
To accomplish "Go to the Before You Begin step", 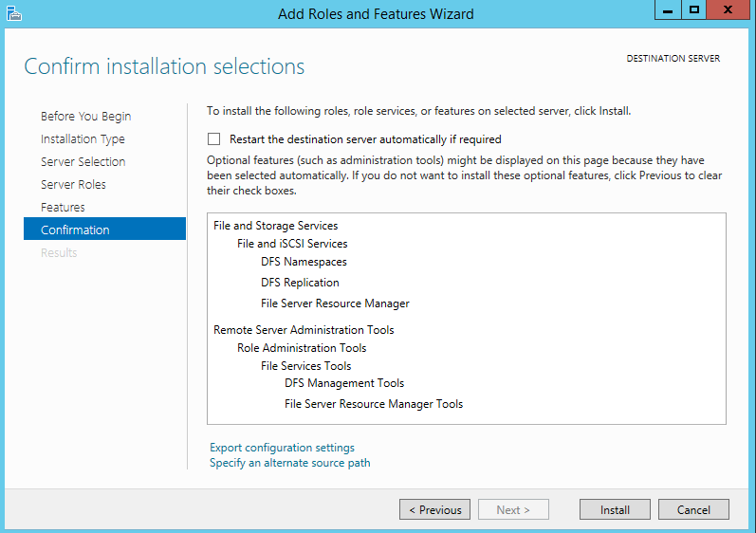I will pos(85,116).
